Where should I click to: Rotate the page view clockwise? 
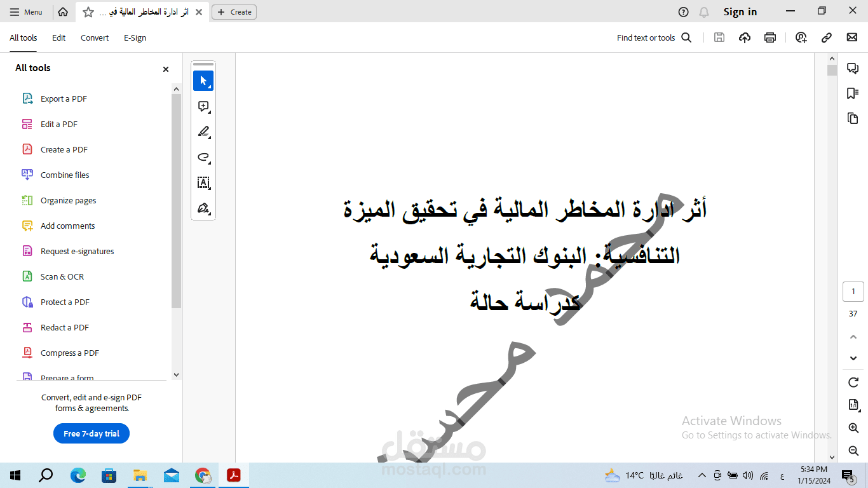(853, 383)
